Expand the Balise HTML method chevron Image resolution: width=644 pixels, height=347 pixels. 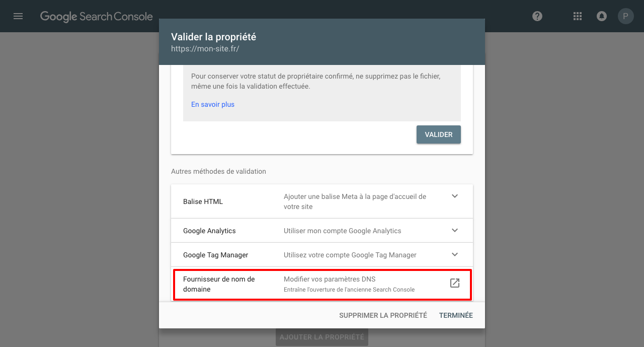(x=455, y=196)
